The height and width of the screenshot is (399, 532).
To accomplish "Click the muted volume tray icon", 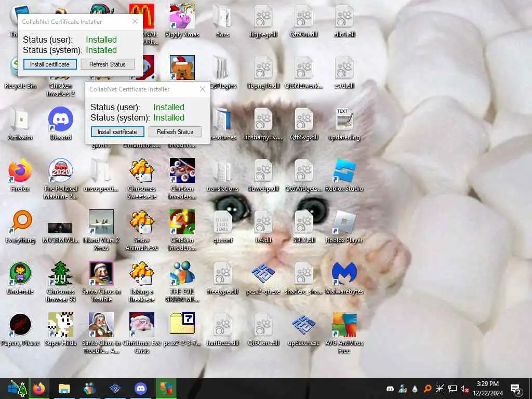I will point(464,389).
